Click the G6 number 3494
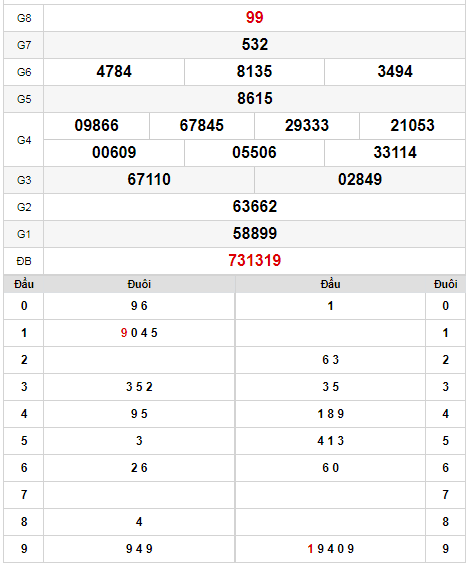 [x=395, y=71]
